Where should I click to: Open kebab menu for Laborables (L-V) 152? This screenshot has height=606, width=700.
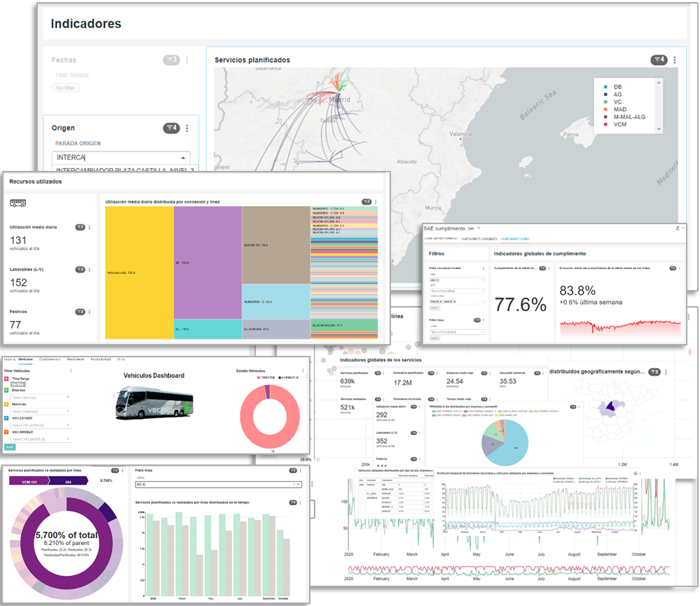coord(90,270)
